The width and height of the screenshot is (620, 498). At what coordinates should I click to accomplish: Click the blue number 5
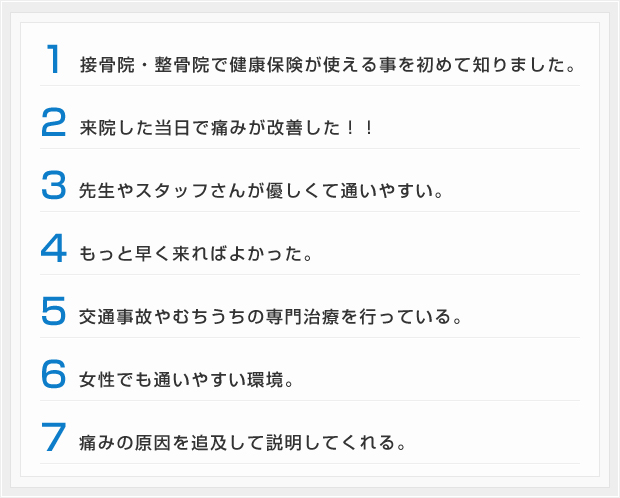tap(53, 311)
